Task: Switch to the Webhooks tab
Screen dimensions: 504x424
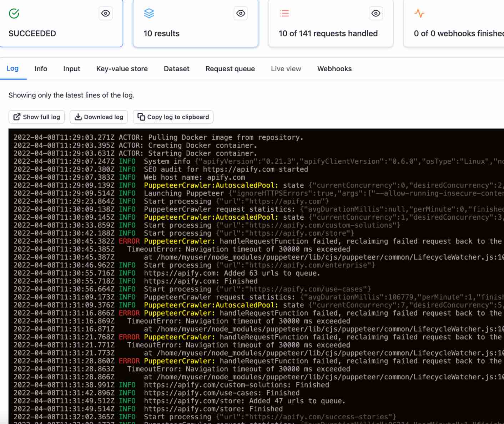Action: coord(334,69)
